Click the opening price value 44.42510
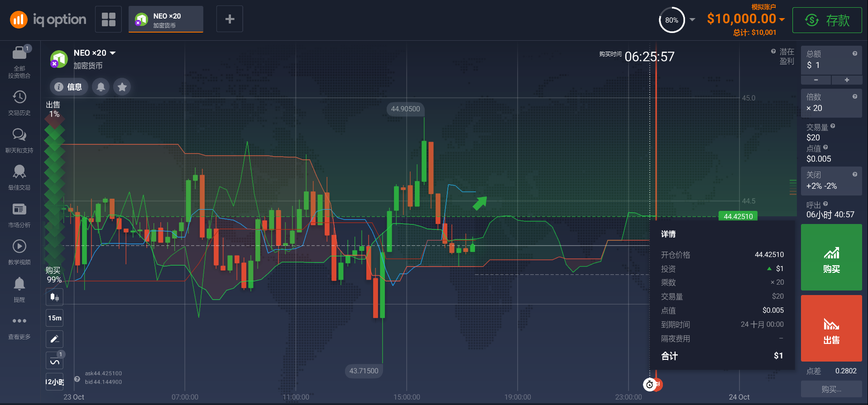 click(769, 255)
